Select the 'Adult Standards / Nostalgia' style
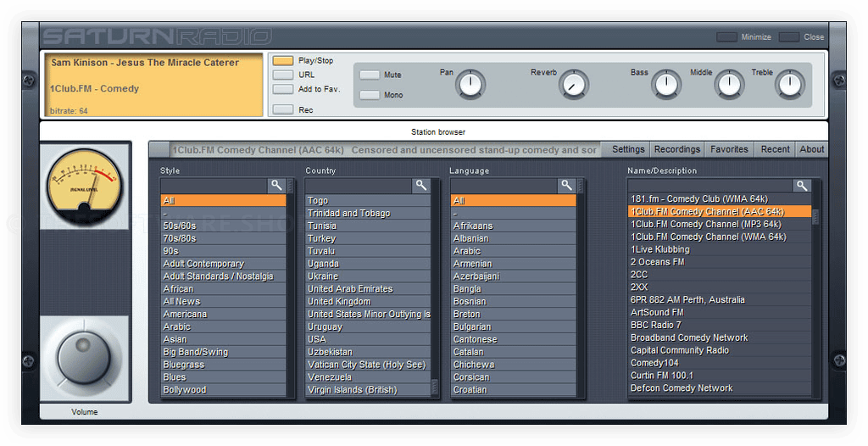The image size is (868, 446). tap(224, 276)
